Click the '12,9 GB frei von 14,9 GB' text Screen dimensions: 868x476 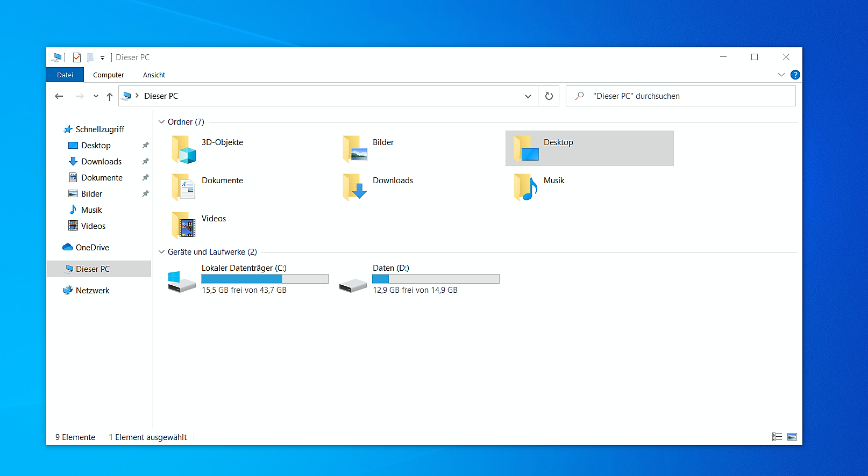pos(415,290)
